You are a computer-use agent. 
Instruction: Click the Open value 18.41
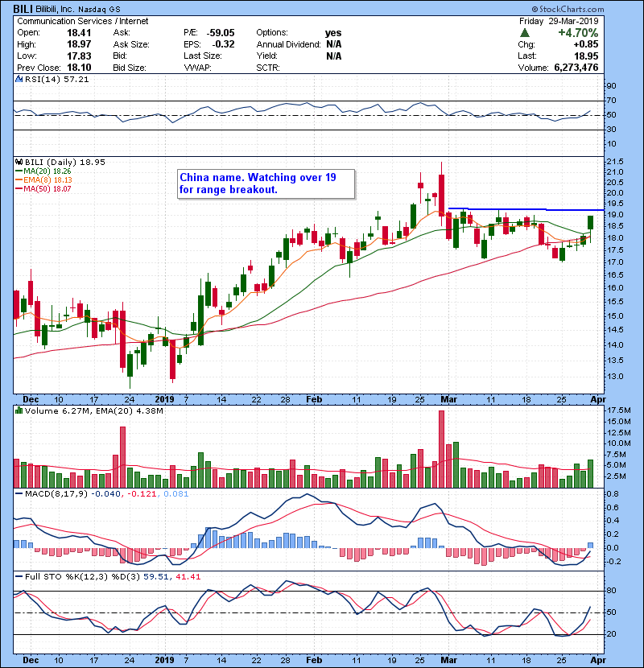click(x=79, y=33)
